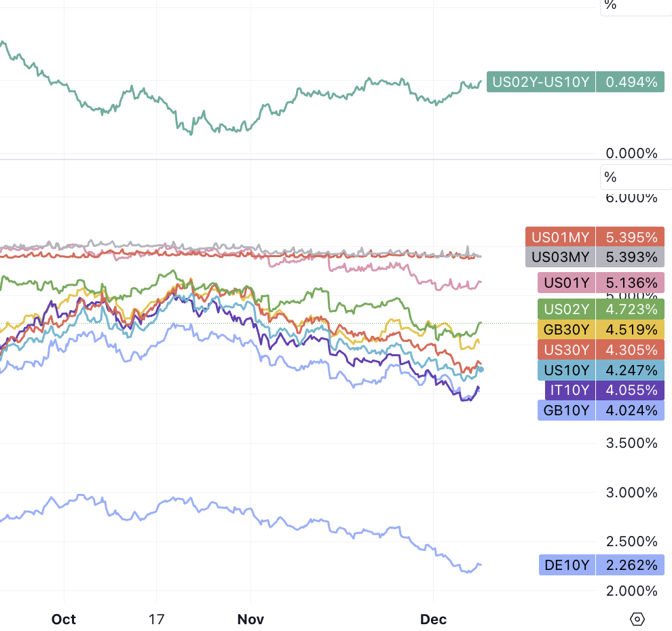
Task: Click the 0.494% spread value tag
Action: (x=631, y=82)
